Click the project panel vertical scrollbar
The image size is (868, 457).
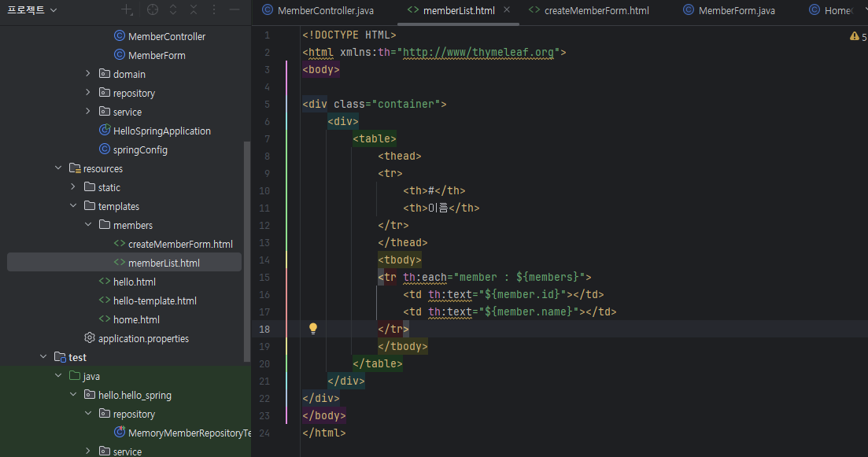(247, 252)
